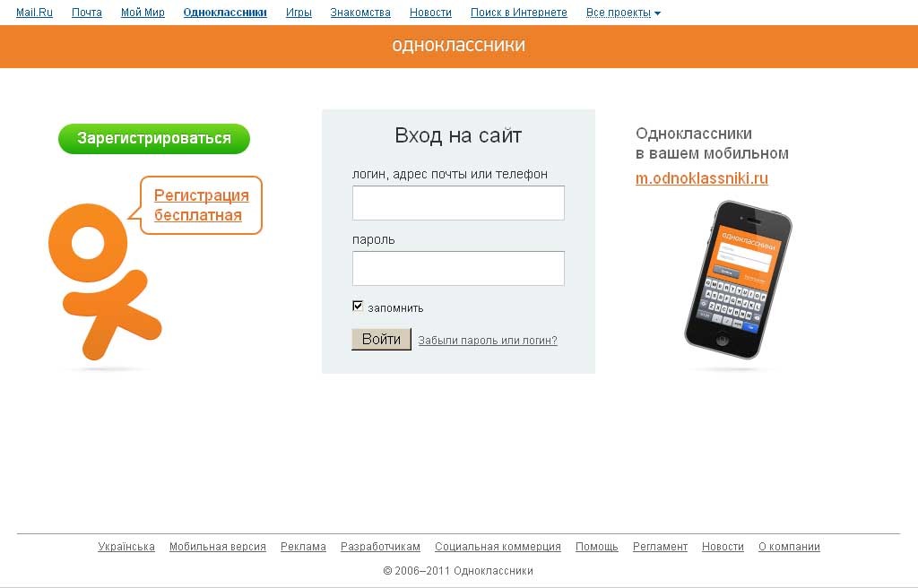Open Регламент footer link
Viewport: 918px width, 588px height.
(x=661, y=547)
